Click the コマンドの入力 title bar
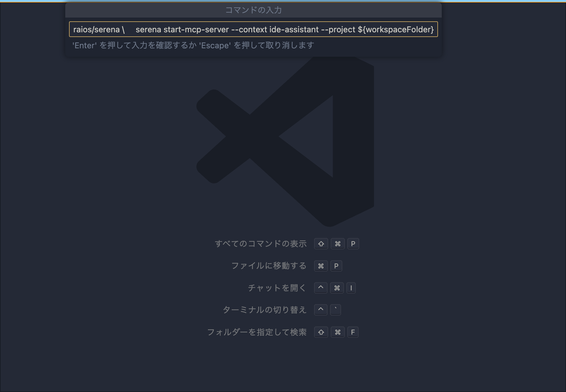 tap(253, 10)
